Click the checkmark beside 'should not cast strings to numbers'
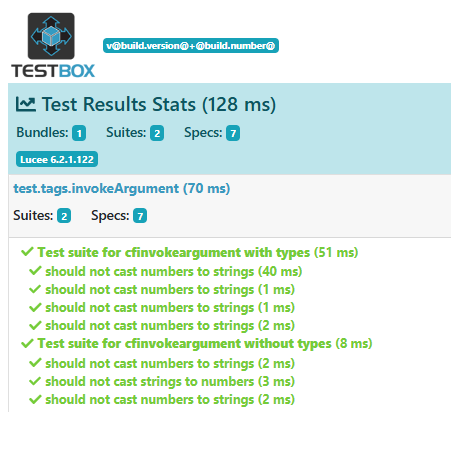The height and width of the screenshot is (449, 451). tap(35, 381)
